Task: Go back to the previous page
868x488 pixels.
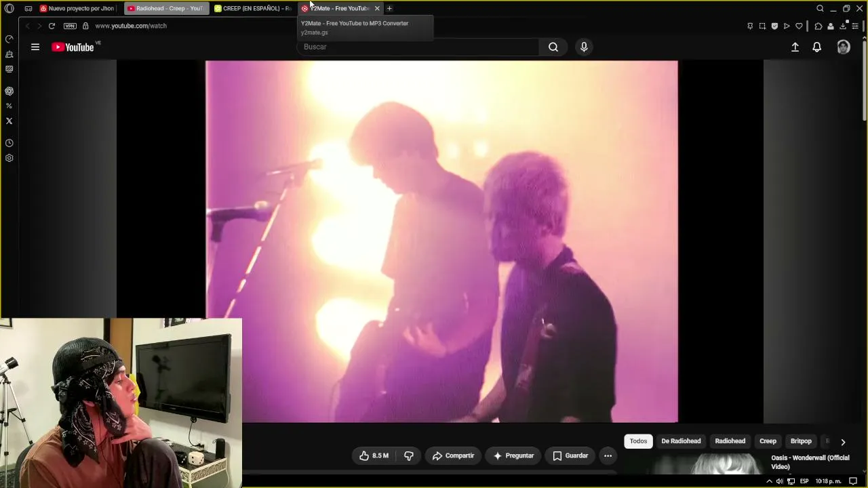Action: coord(27,26)
